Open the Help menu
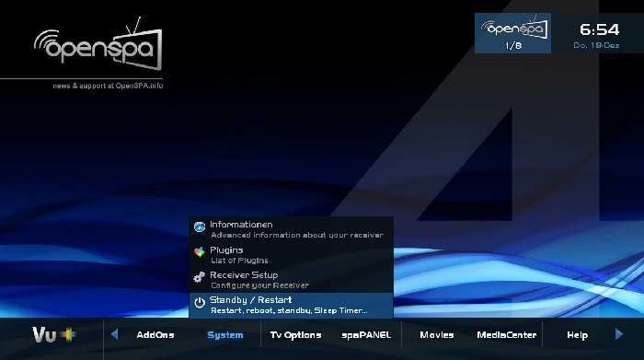 tap(578, 335)
